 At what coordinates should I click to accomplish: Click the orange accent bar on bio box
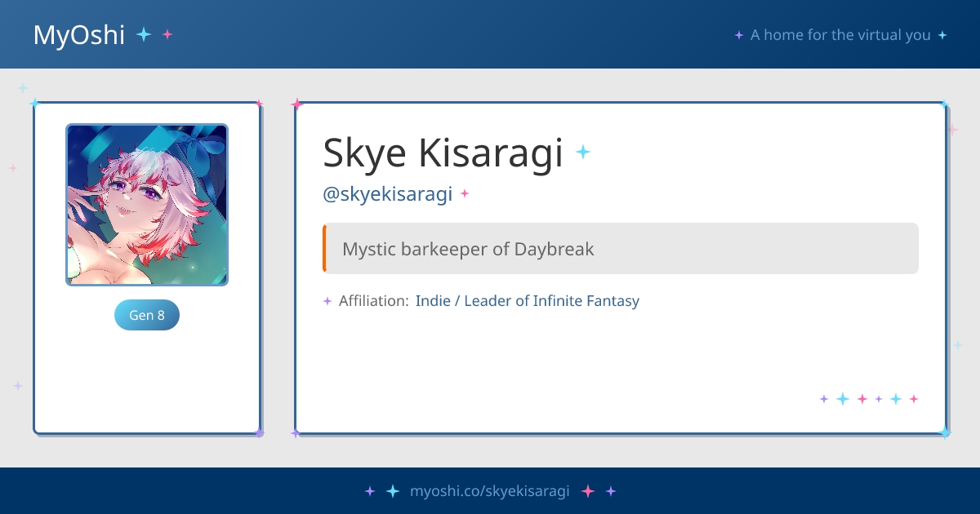coord(324,249)
